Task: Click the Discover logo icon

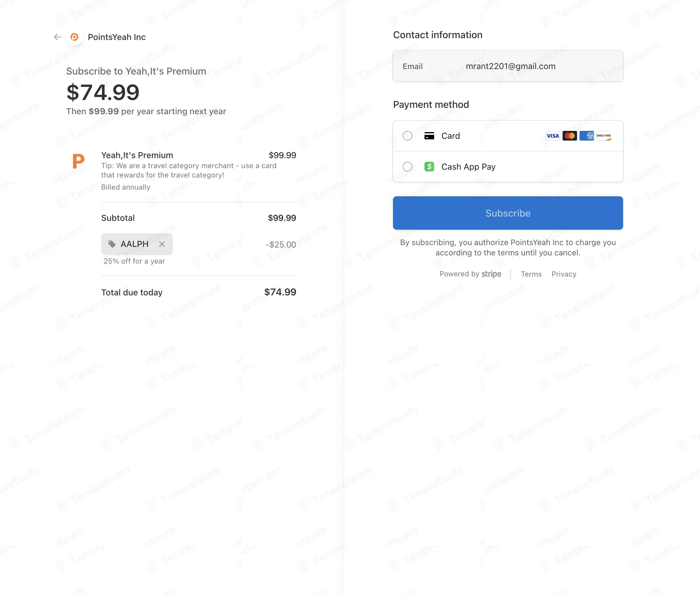Action: (604, 136)
